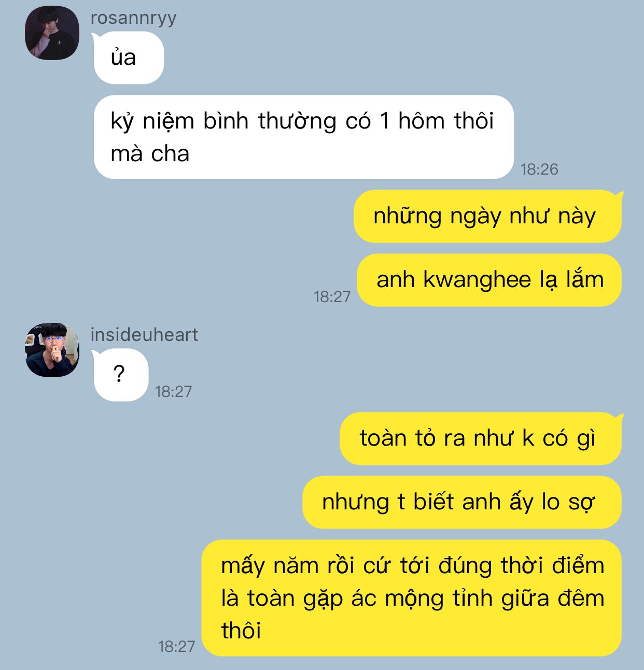
Task: Select the "toàn tỏ ra như k có gì" bubble
Action: pos(480,438)
